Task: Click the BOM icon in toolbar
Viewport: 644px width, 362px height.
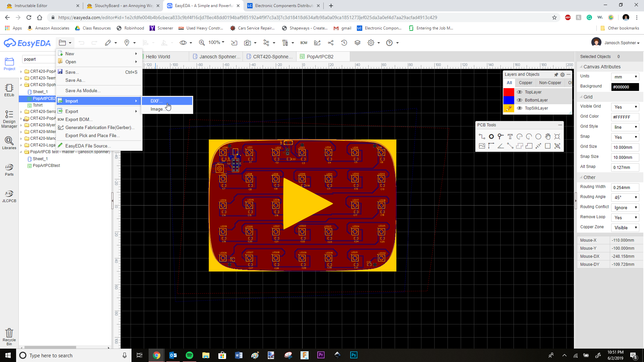Action: click(304, 43)
